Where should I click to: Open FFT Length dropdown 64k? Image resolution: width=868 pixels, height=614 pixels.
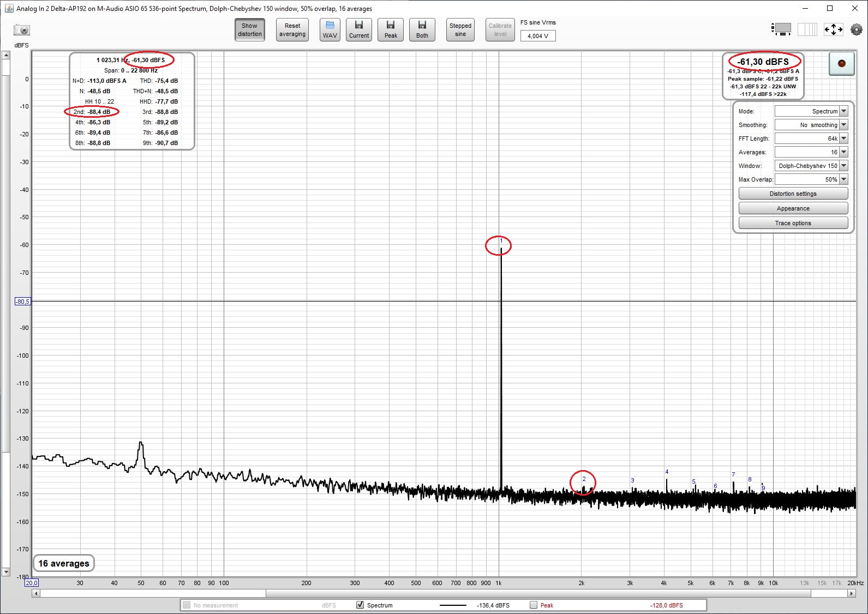click(811, 139)
